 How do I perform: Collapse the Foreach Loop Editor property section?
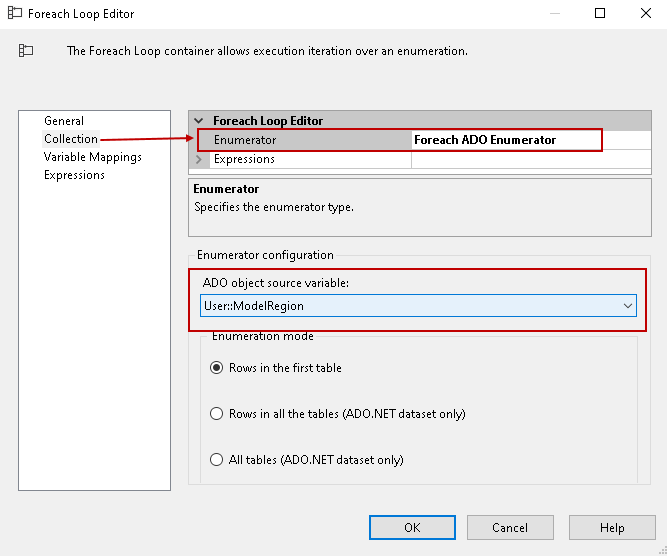pyautogui.click(x=199, y=121)
